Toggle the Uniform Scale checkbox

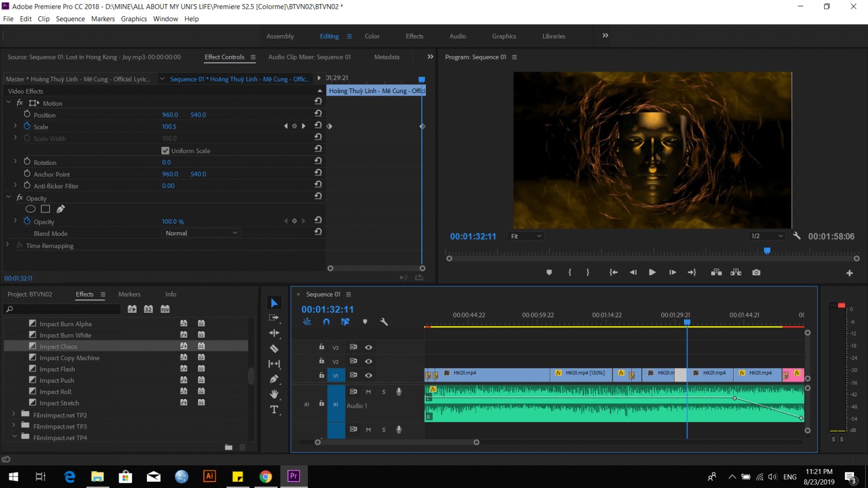[x=165, y=151]
